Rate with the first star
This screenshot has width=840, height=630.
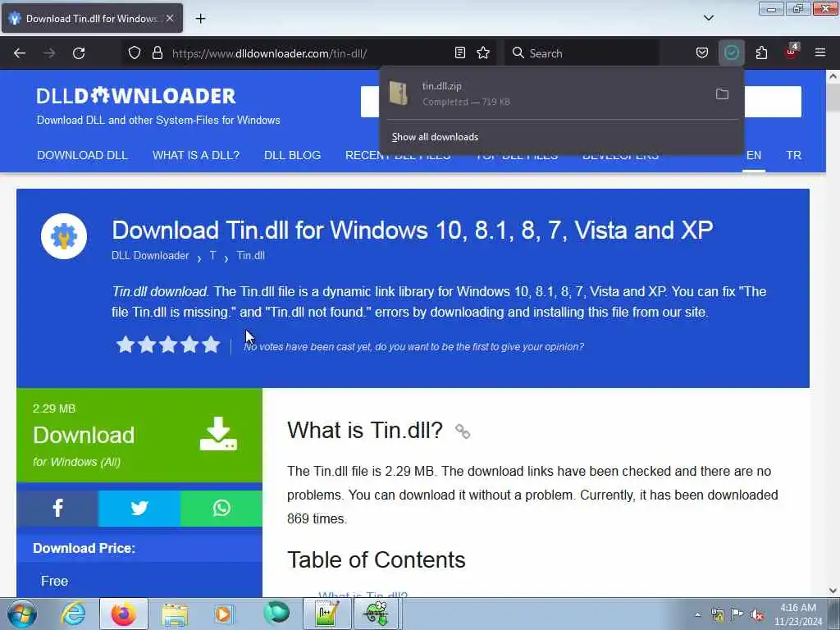tap(126, 345)
